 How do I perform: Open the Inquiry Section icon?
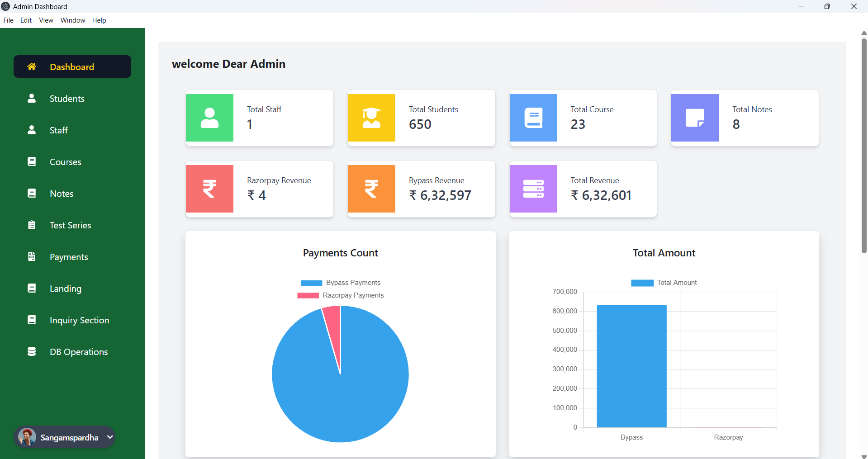[31, 320]
